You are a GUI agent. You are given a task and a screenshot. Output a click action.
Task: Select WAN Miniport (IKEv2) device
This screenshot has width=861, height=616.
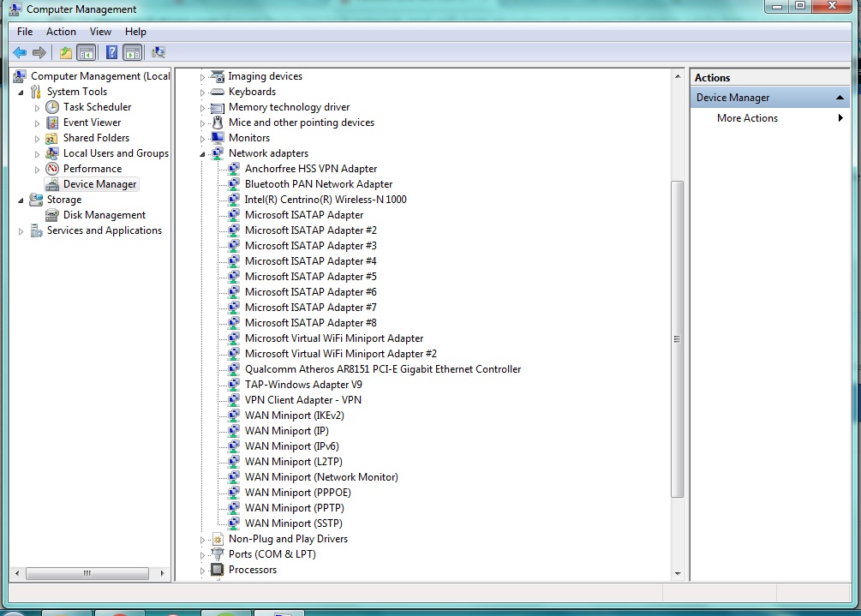click(x=295, y=416)
